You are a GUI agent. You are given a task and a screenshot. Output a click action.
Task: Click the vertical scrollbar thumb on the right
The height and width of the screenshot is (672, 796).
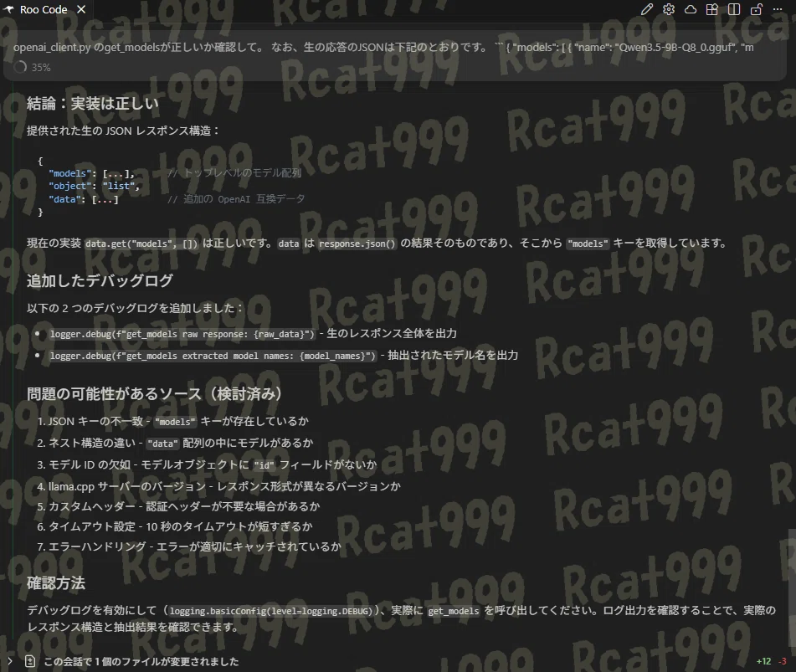pos(792,589)
